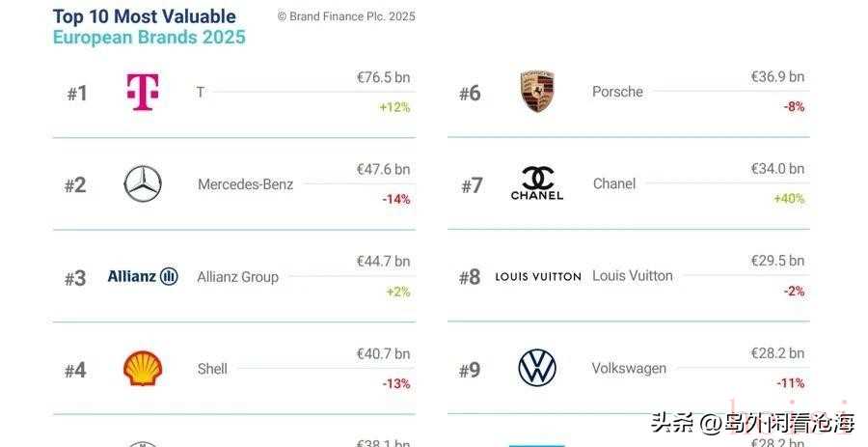Click the Shell logo

tap(143, 369)
